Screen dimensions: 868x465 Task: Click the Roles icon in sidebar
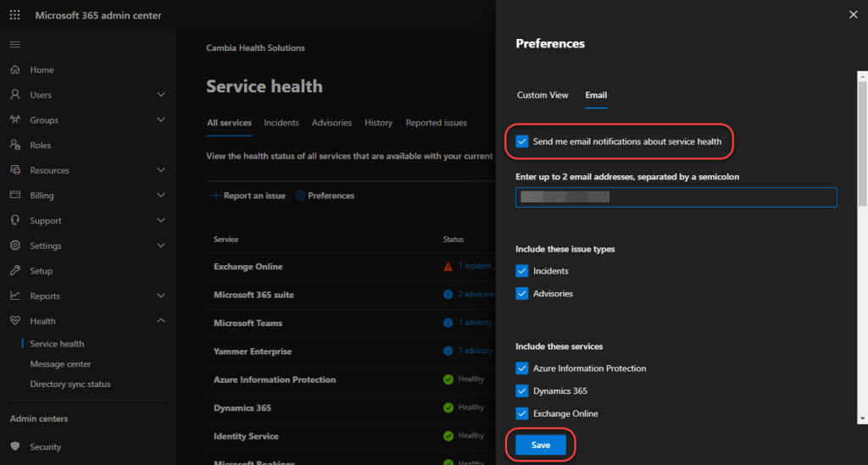[x=15, y=145]
